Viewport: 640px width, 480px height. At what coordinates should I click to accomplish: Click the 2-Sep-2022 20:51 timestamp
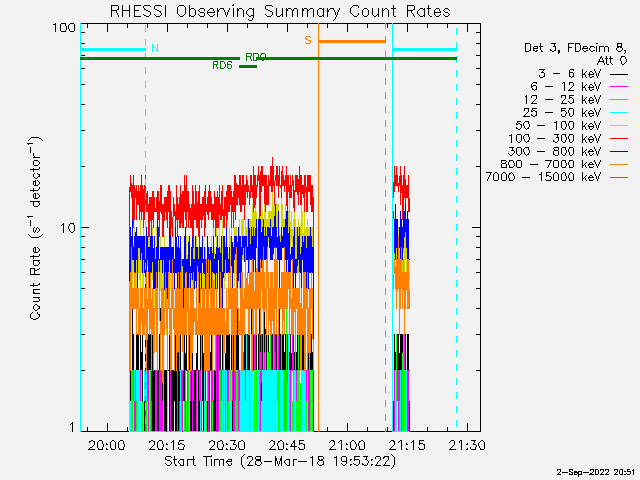click(596, 472)
